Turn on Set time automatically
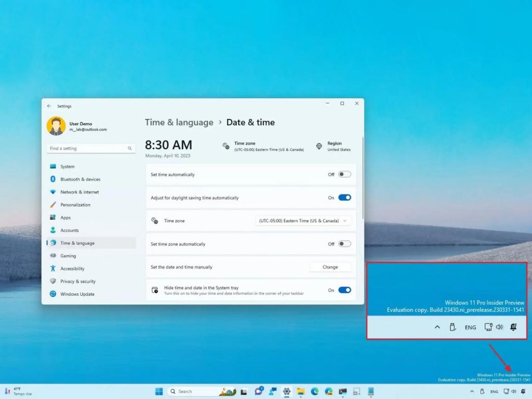This screenshot has width=532, height=399. (344, 175)
